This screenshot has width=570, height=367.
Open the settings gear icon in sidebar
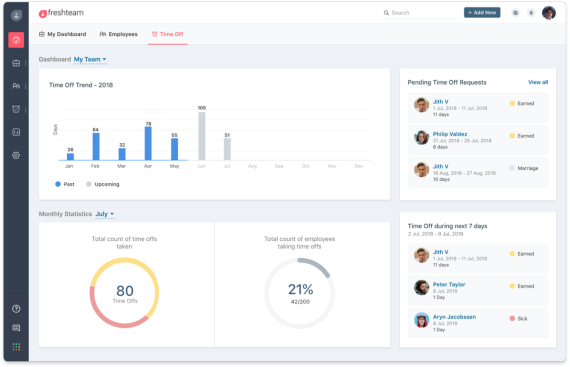pyautogui.click(x=16, y=156)
